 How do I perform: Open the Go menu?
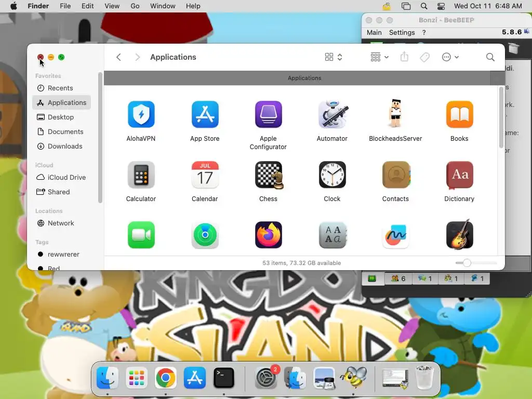point(135,6)
